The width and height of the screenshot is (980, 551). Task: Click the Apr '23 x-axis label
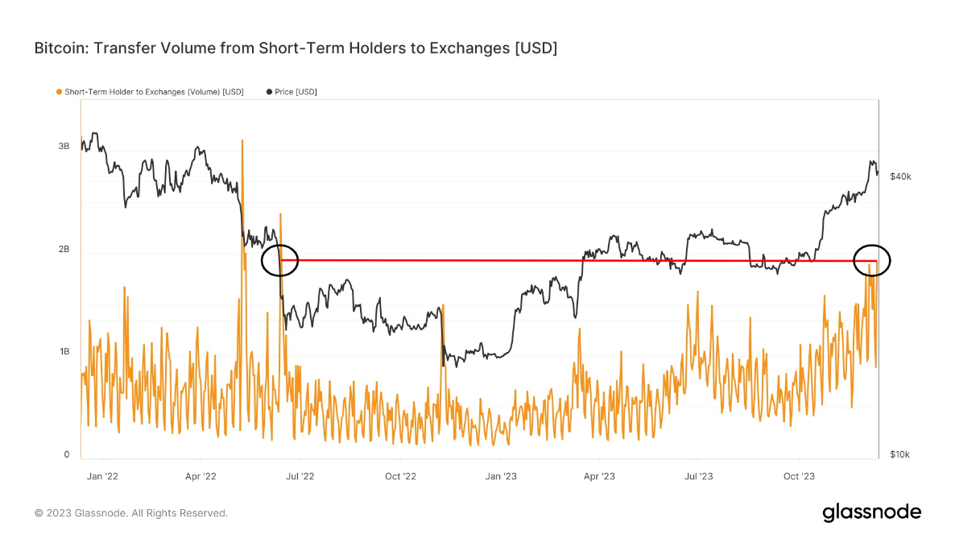(x=598, y=476)
